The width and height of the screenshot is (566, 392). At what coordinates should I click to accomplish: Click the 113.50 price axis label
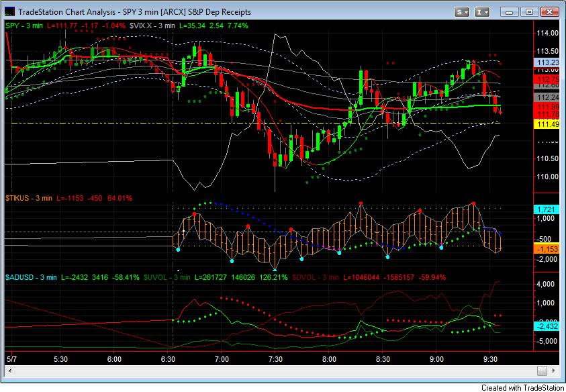[548, 51]
